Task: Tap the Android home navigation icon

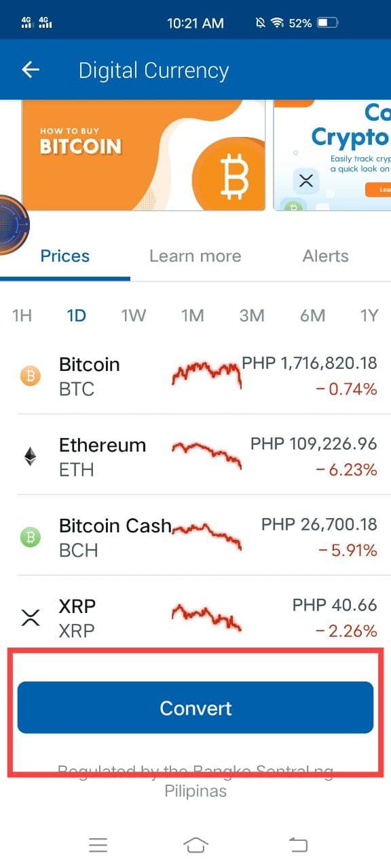Action: pyautogui.click(x=195, y=845)
